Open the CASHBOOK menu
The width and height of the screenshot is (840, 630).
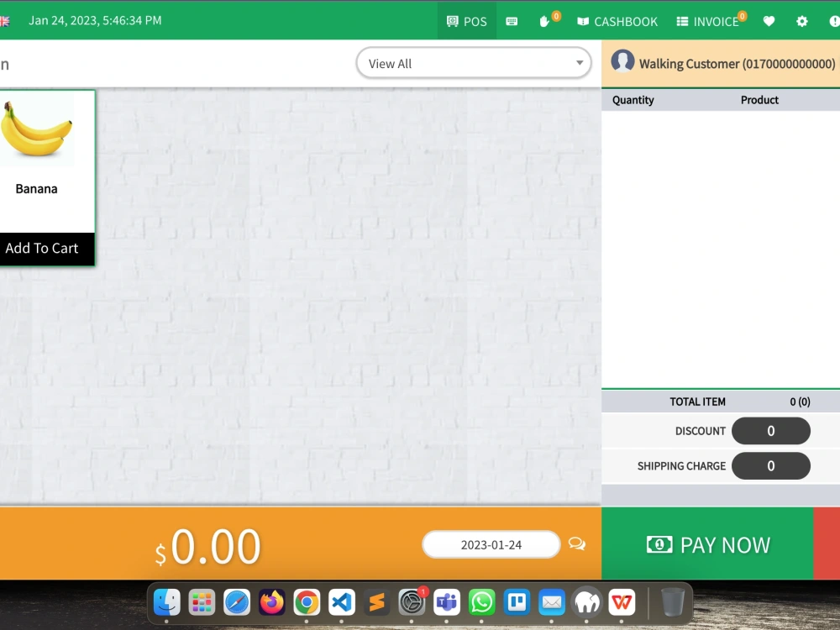[x=617, y=22]
